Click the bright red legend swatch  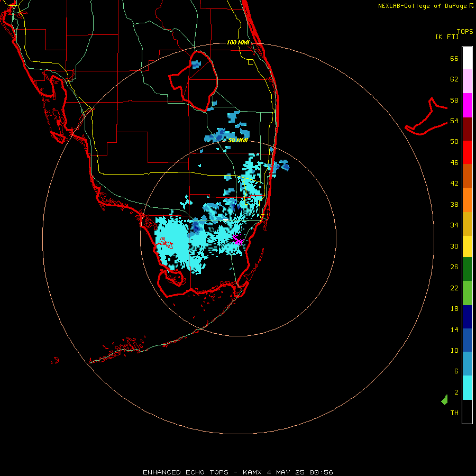(467, 152)
